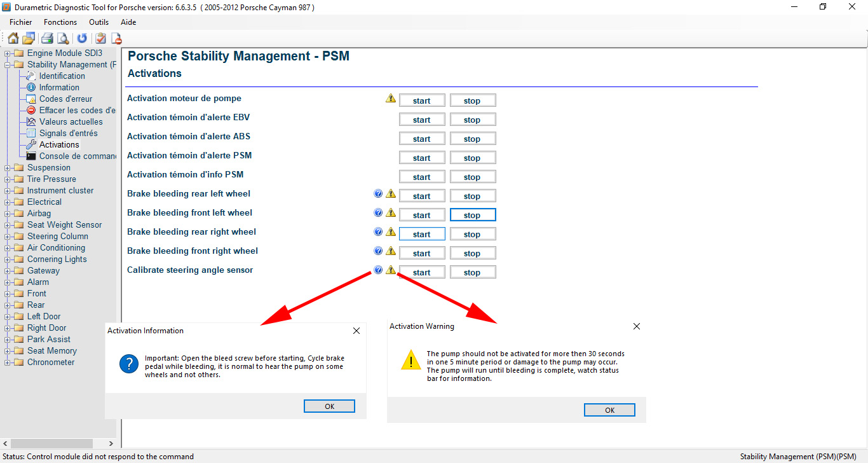Click the clipboard checkmark toolbar icon

click(100, 38)
